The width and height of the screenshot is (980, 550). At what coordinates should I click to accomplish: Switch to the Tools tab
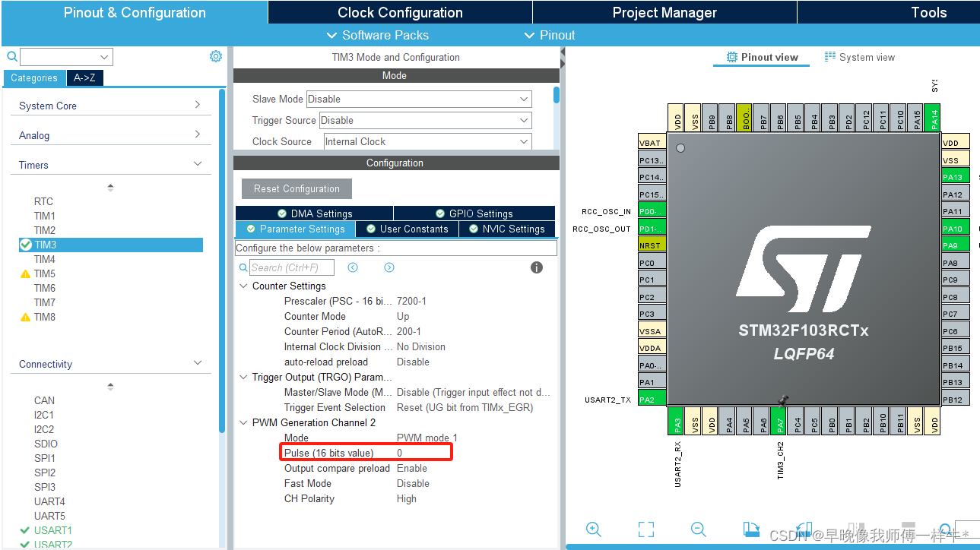point(928,12)
